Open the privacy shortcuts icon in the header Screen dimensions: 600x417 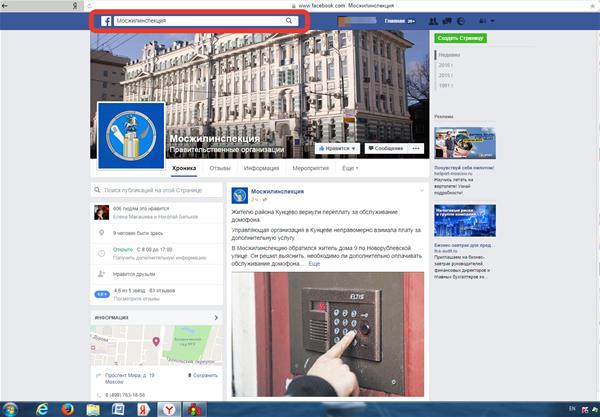pos(483,21)
